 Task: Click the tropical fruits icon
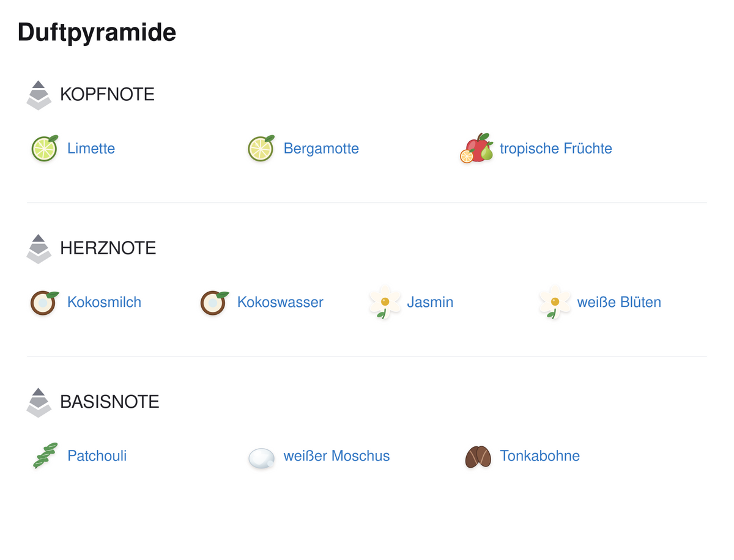click(x=477, y=149)
